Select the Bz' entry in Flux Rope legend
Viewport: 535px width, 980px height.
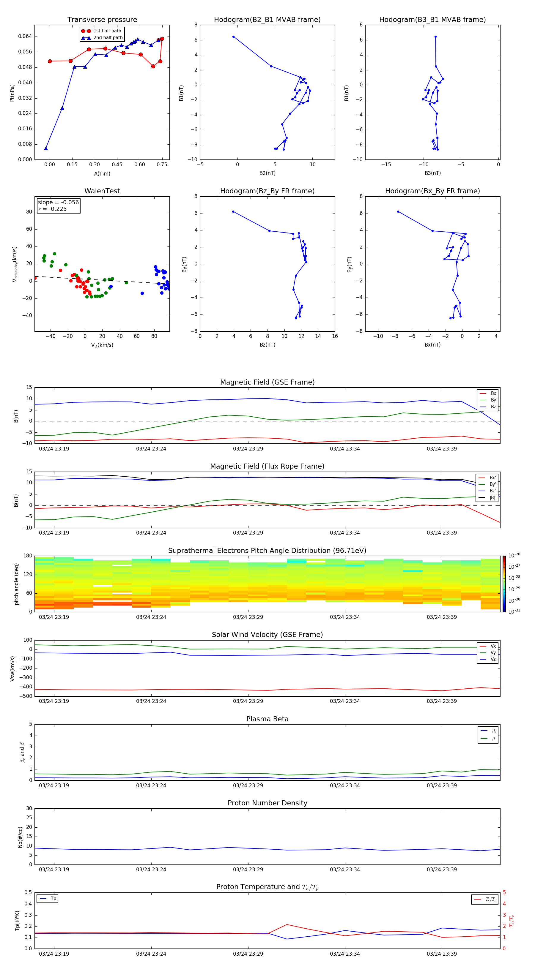(x=487, y=491)
